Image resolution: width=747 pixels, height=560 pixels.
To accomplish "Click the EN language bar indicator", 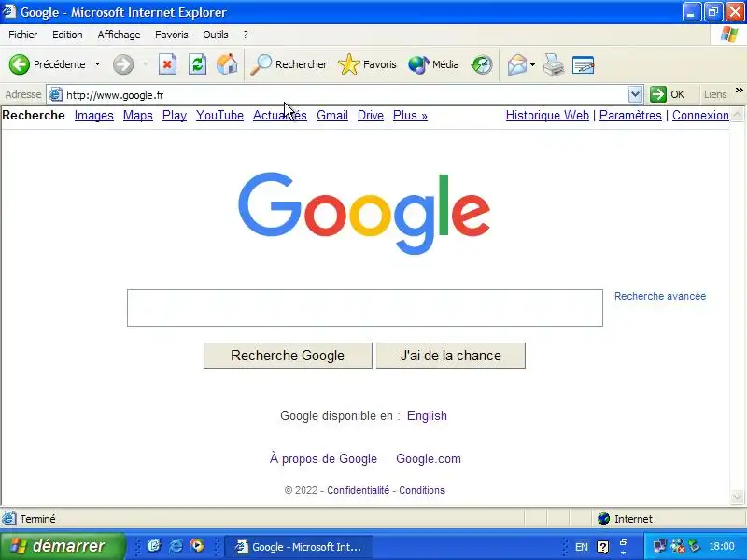I will click(x=581, y=547).
